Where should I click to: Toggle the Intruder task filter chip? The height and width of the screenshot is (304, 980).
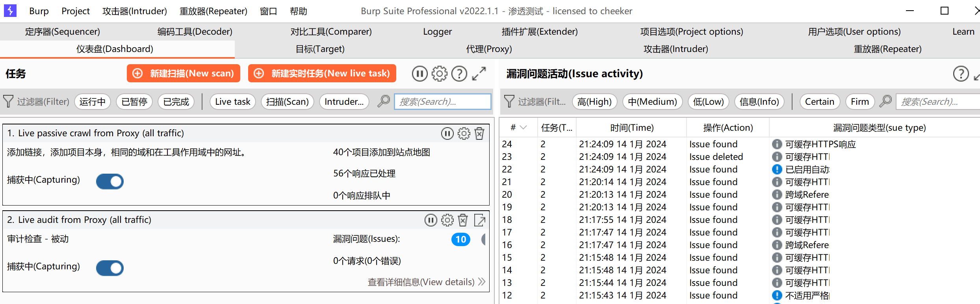tap(344, 102)
